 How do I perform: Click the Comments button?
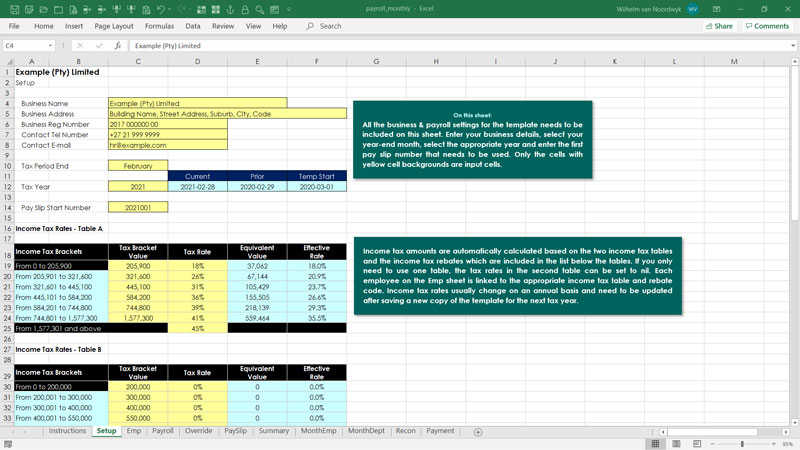tap(767, 26)
